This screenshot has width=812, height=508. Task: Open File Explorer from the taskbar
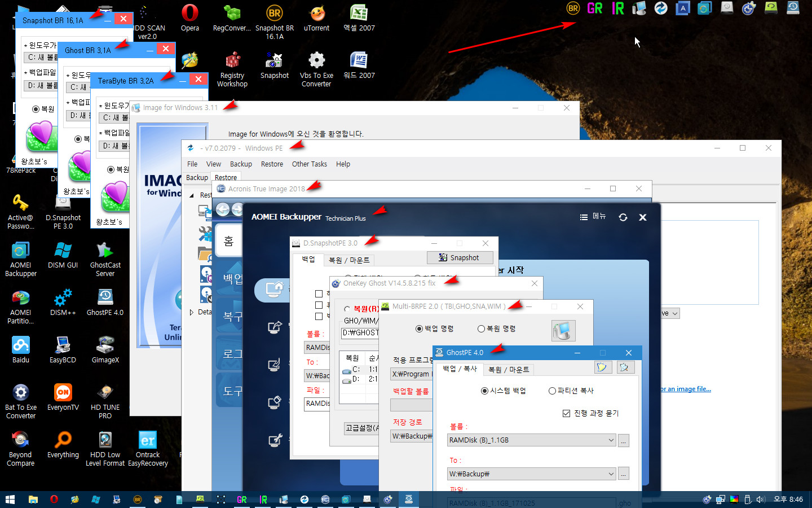click(x=33, y=500)
